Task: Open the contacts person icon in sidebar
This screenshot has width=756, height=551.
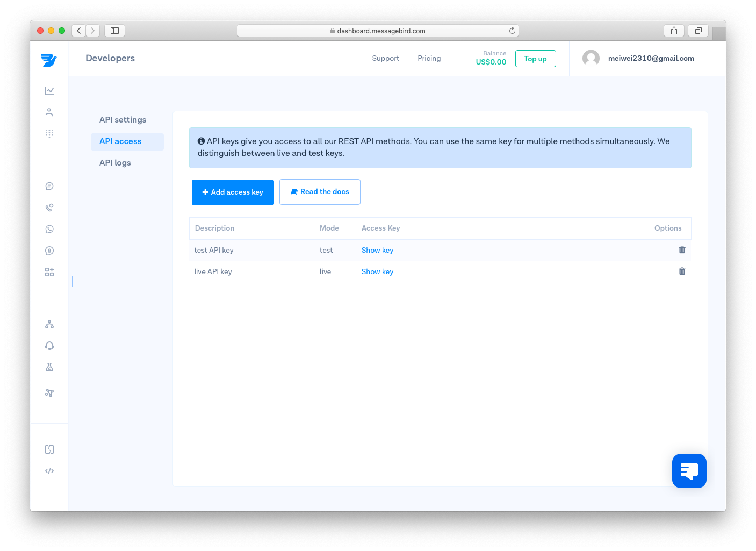Action: [49, 112]
